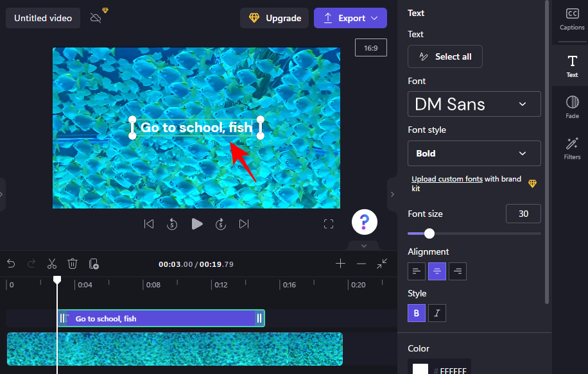The image size is (588, 374).
Task: Zoom in timeline with plus icon
Action: pyautogui.click(x=340, y=264)
